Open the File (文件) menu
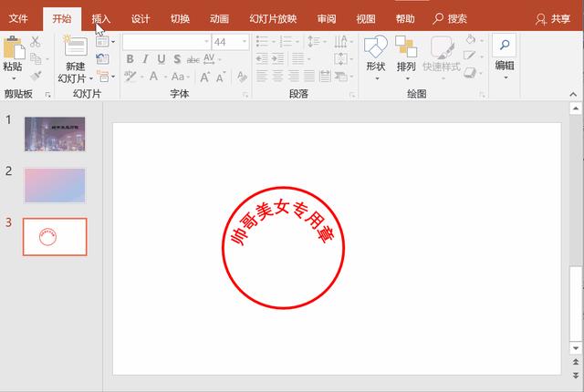Viewport: 584px width, 392px height. (x=18, y=18)
